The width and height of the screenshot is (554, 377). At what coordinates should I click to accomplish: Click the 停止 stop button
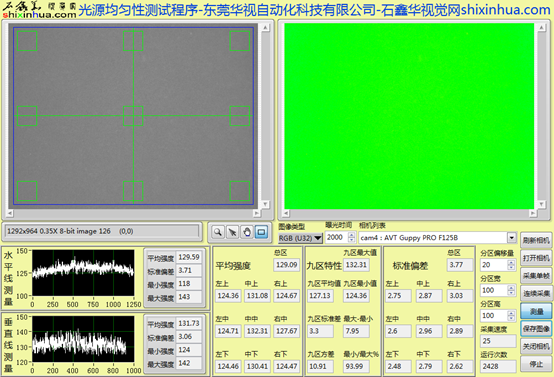point(536,364)
